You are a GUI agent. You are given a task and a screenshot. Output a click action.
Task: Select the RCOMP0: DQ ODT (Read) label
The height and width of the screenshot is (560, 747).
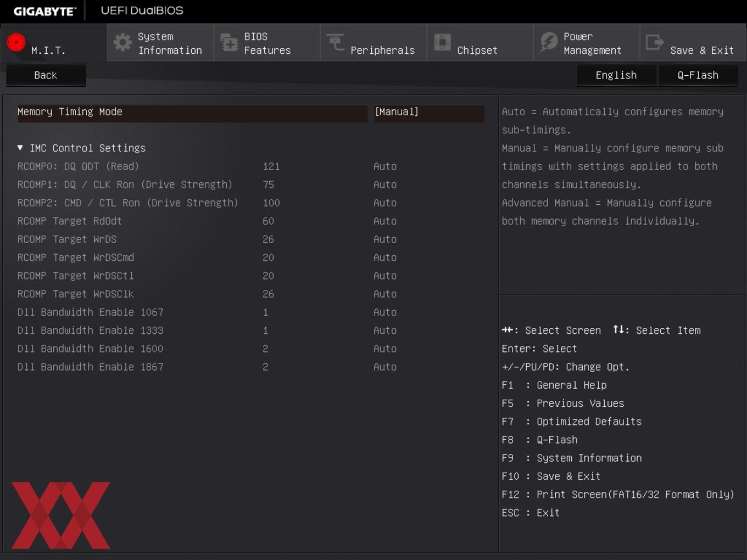click(x=78, y=166)
